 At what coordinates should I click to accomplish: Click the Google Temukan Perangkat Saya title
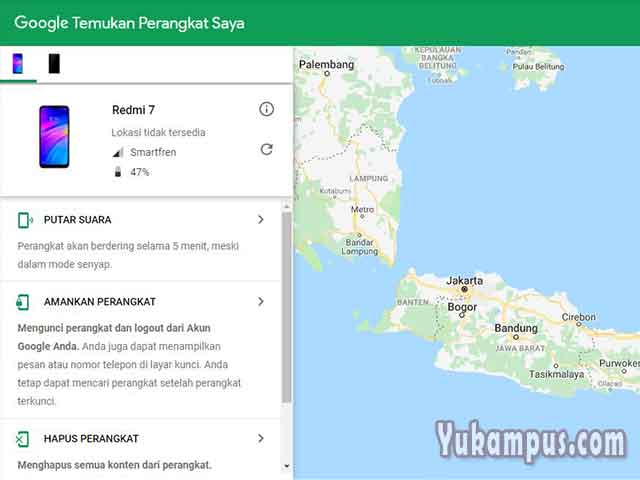click(x=129, y=23)
